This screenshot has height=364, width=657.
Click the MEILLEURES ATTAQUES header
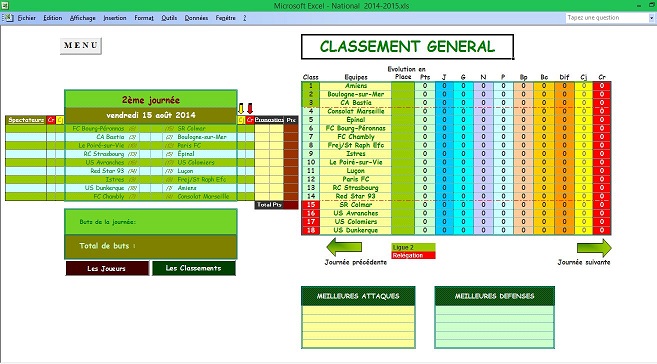pos(358,296)
